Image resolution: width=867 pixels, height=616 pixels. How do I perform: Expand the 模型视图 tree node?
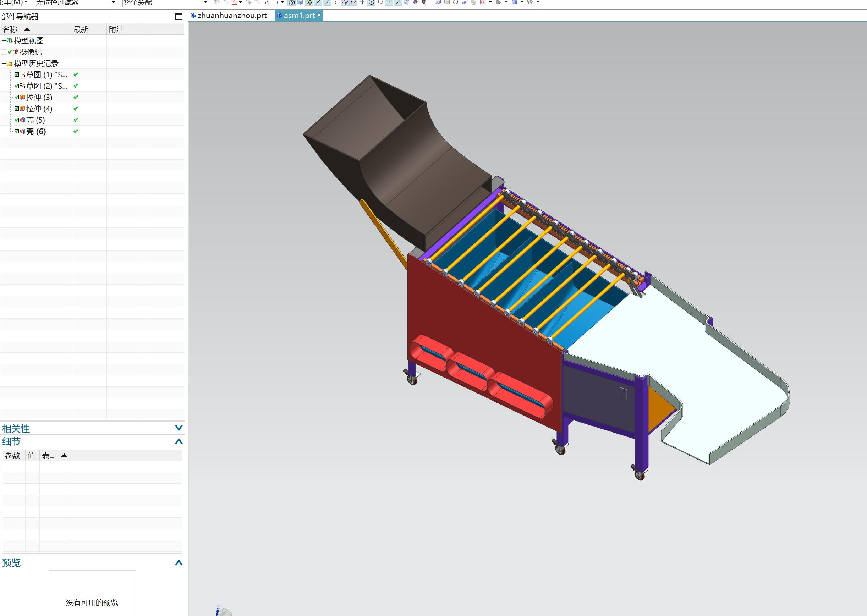click(4, 40)
